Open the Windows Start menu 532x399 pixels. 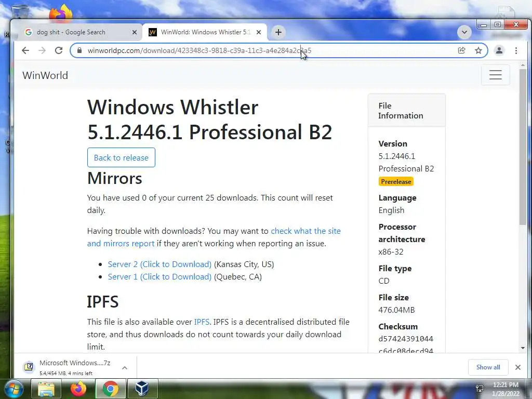(13, 389)
